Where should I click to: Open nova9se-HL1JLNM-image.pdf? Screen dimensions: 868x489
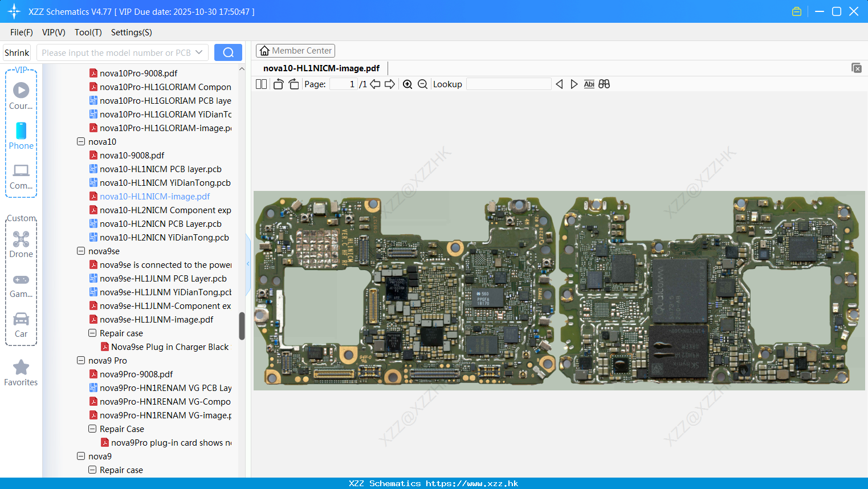(x=156, y=319)
